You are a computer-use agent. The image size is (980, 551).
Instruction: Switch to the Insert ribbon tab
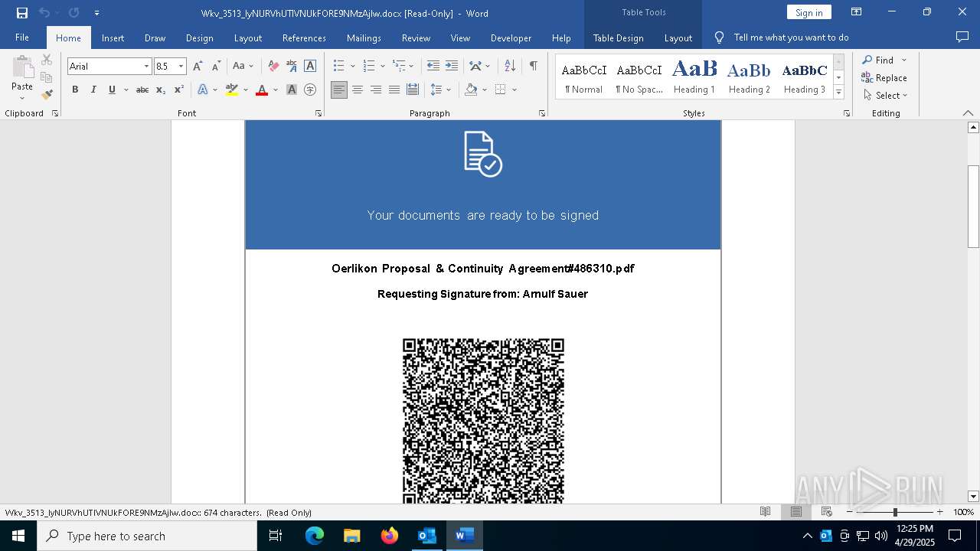point(113,37)
